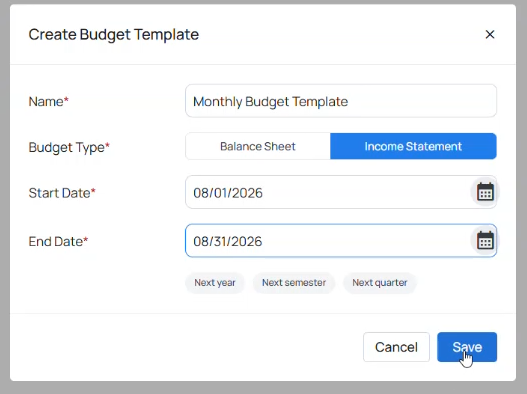Open the End Date calendar picker
This screenshot has width=527, height=394.
(x=485, y=241)
